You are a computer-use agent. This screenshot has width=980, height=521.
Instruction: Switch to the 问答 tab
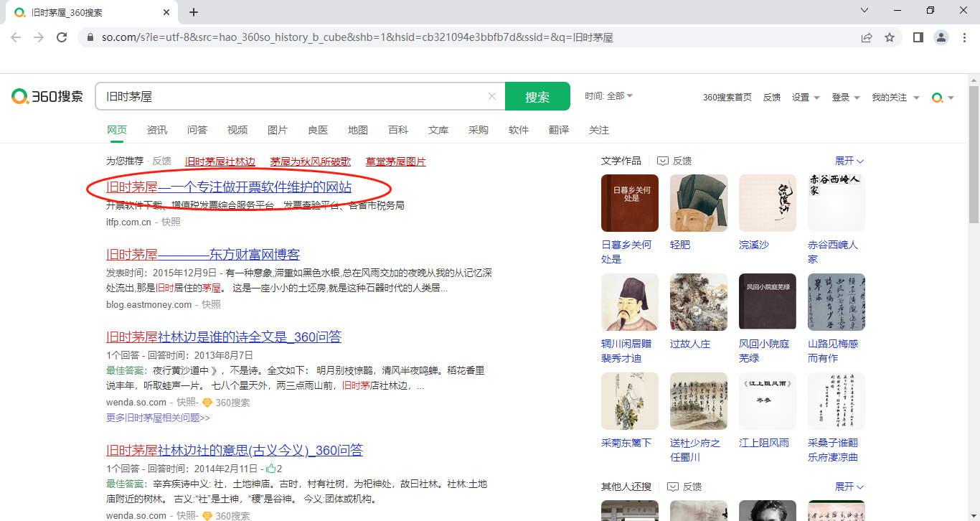(x=197, y=130)
